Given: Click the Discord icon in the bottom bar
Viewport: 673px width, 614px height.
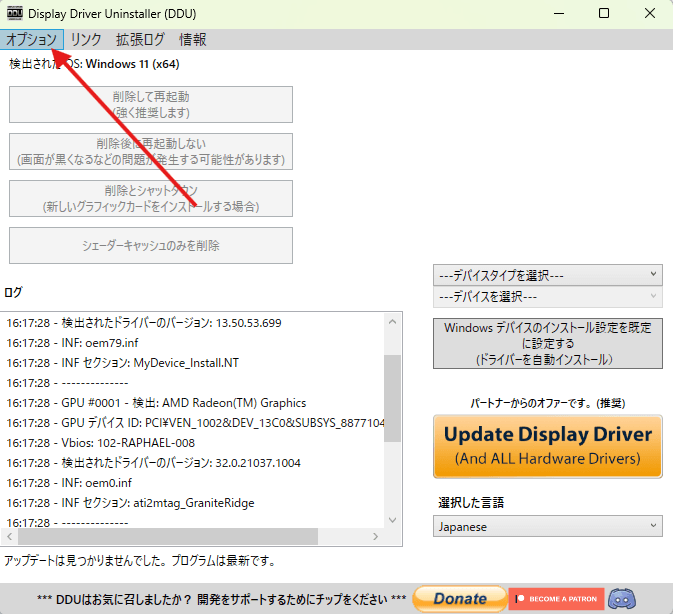Looking at the screenshot, I should (622, 599).
